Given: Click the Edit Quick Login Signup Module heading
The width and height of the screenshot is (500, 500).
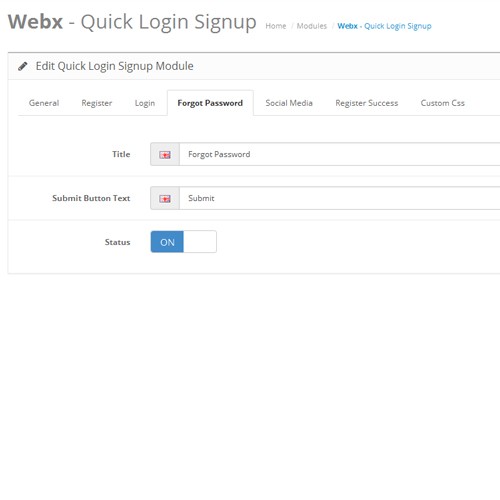Looking at the screenshot, I should pyautogui.click(x=114, y=66).
